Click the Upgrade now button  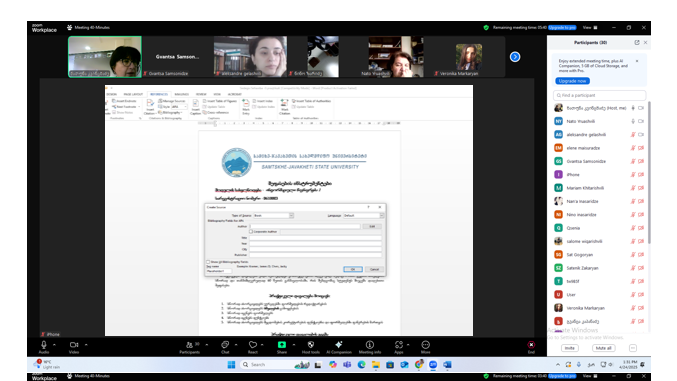tap(572, 81)
